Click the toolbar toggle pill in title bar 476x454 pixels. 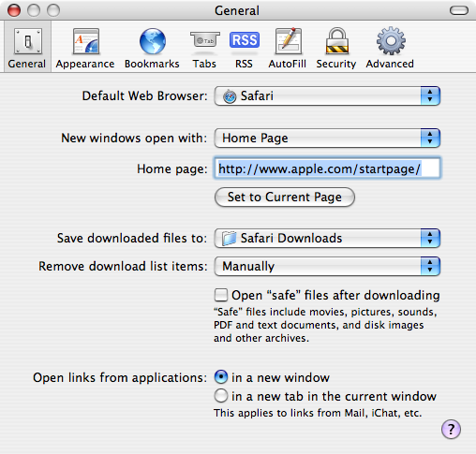point(459,10)
